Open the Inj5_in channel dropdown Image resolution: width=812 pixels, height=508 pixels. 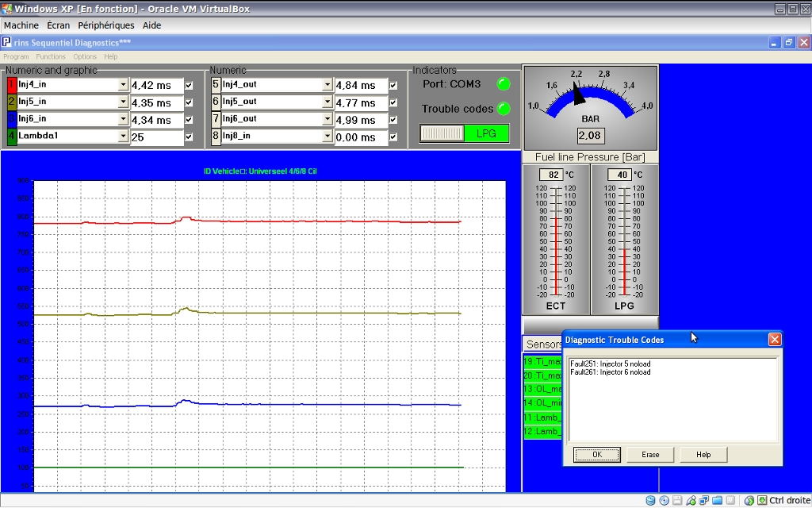pyautogui.click(x=123, y=102)
